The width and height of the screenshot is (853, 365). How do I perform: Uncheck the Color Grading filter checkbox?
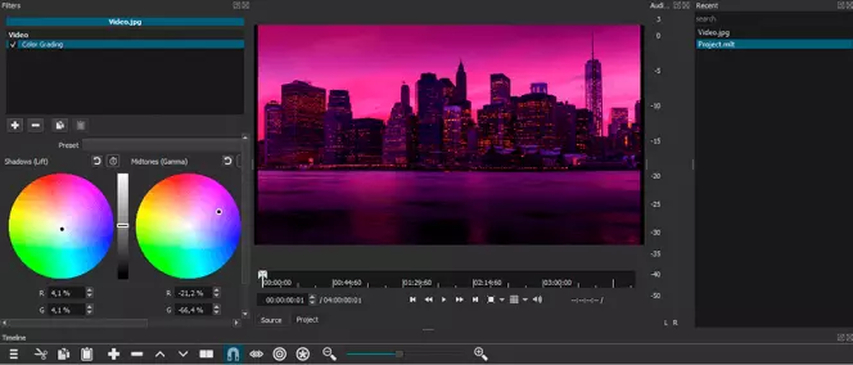pyautogui.click(x=13, y=45)
